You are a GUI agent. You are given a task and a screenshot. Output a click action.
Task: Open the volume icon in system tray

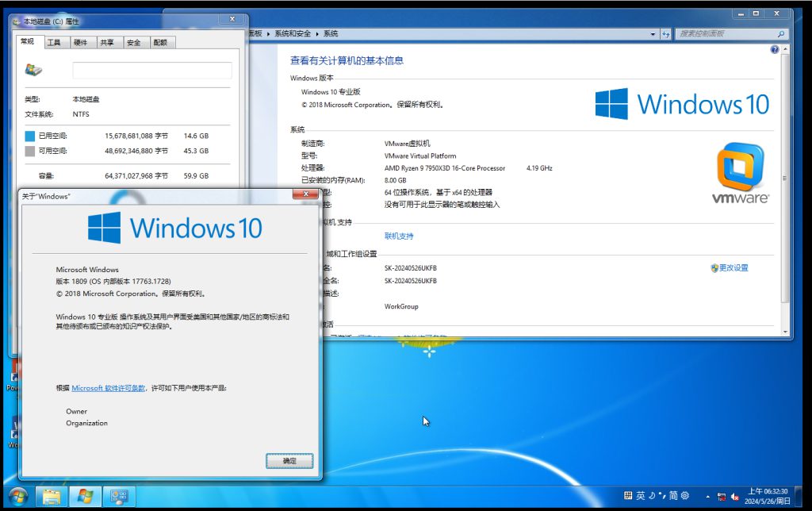click(x=735, y=497)
